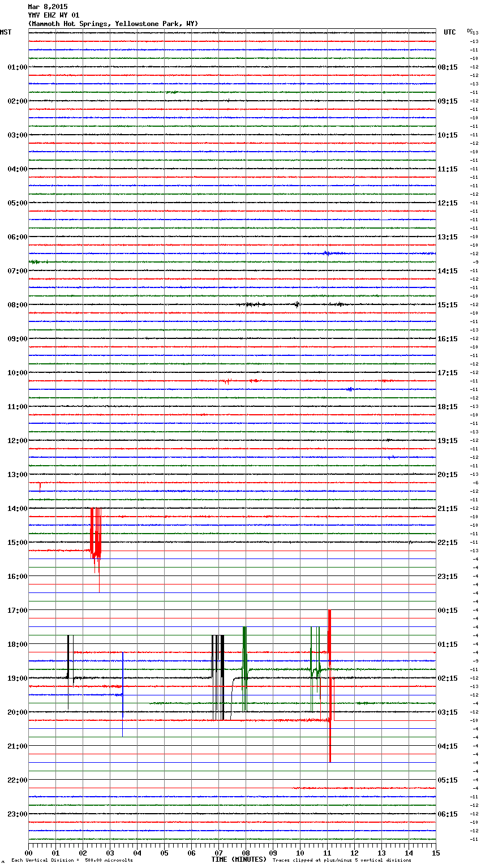Click the "10:15" UTC time label

coord(447,135)
